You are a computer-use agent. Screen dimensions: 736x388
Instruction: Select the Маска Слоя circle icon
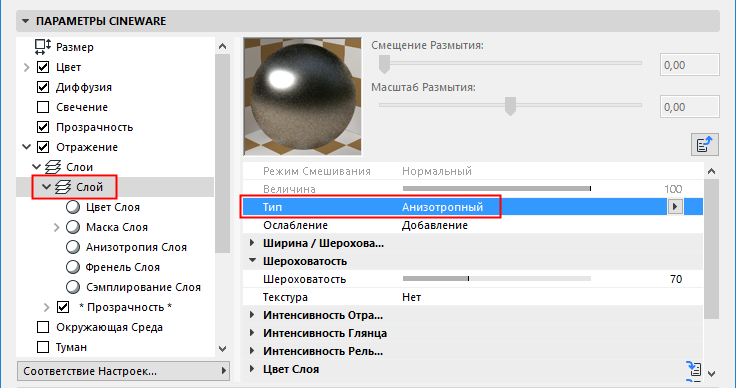73,227
